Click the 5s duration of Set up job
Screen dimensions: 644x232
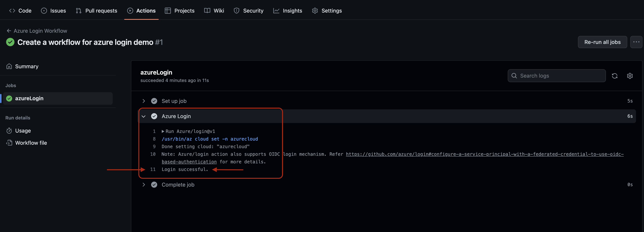[630, 101]
